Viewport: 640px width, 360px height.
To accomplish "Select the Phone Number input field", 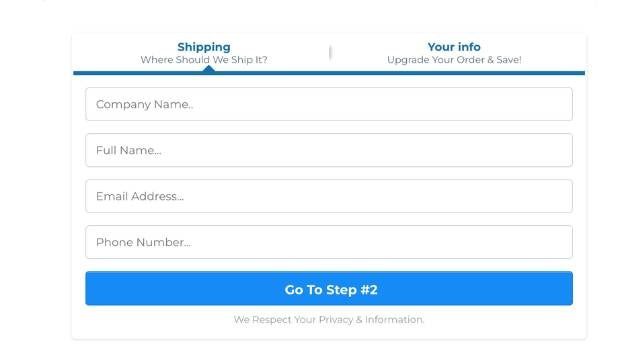I will tap(329, 242).
